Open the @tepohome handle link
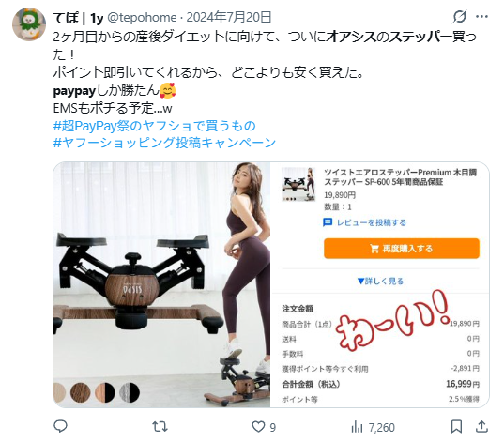The width and height of the screenshot is (504, 442). coord(142,17)
